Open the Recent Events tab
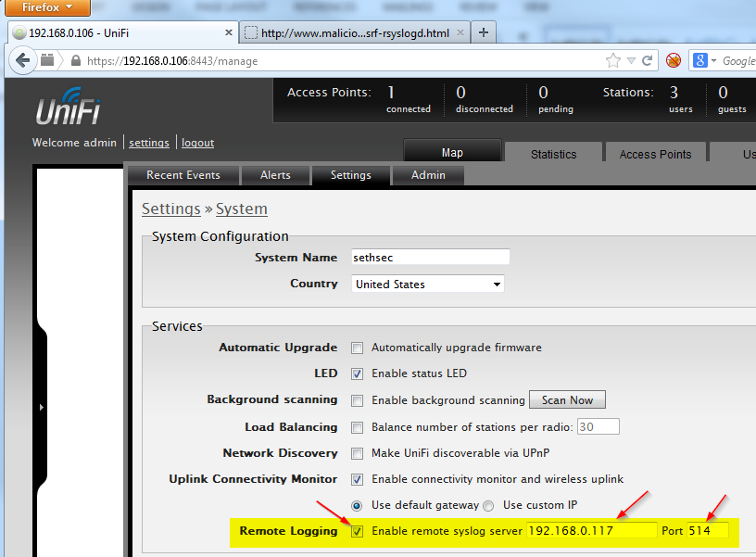This screenshot has height=557, width=756. pyautogui.click(x=183, y=175)
